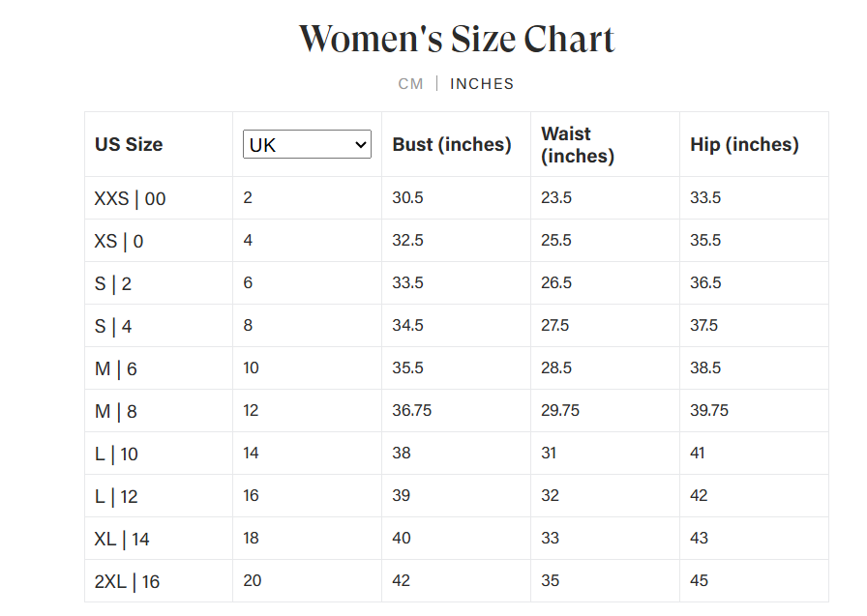The width and height of the screenshot is (867, 616).
Task: Click the 29.75 waist measurement
Action: (x=560, y=410)
